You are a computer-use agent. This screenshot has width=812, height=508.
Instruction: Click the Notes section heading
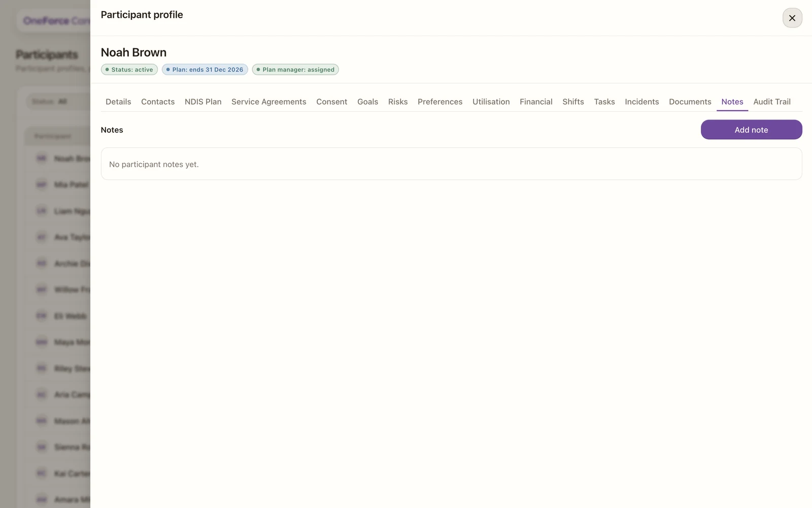point(112,130)
